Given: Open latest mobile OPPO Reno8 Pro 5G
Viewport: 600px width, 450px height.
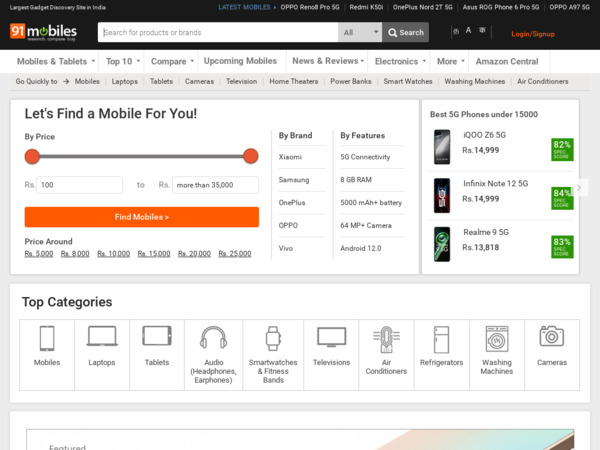Looking at the screenshot, I should 310,7.
